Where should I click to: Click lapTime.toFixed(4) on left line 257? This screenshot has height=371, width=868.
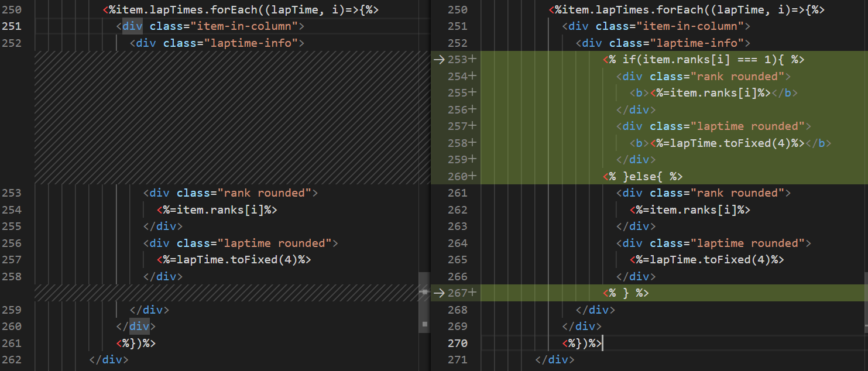click(x=234, y=259)
